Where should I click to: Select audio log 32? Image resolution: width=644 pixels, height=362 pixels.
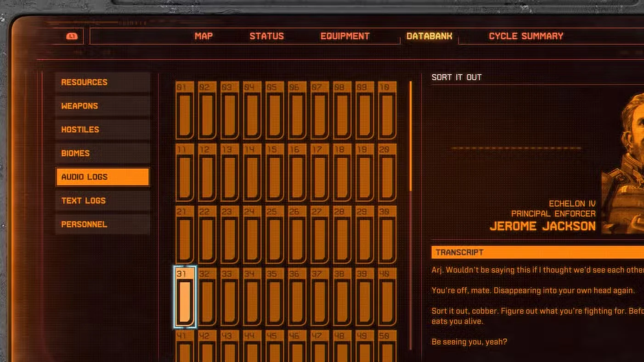(207, 297)
